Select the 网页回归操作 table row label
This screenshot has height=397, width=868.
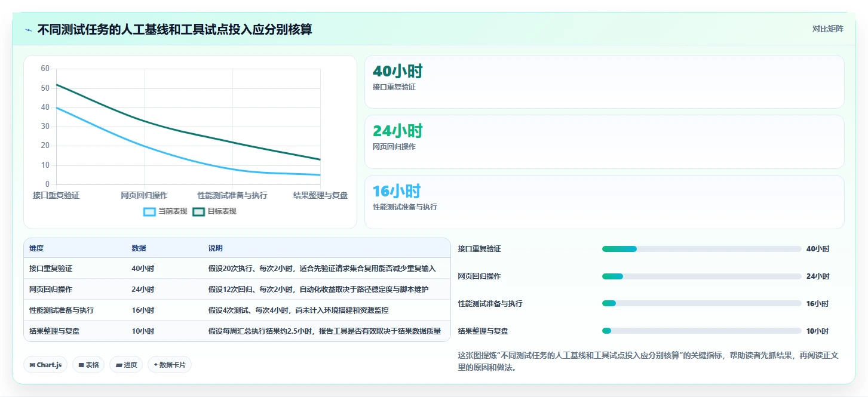pos(51,290)
